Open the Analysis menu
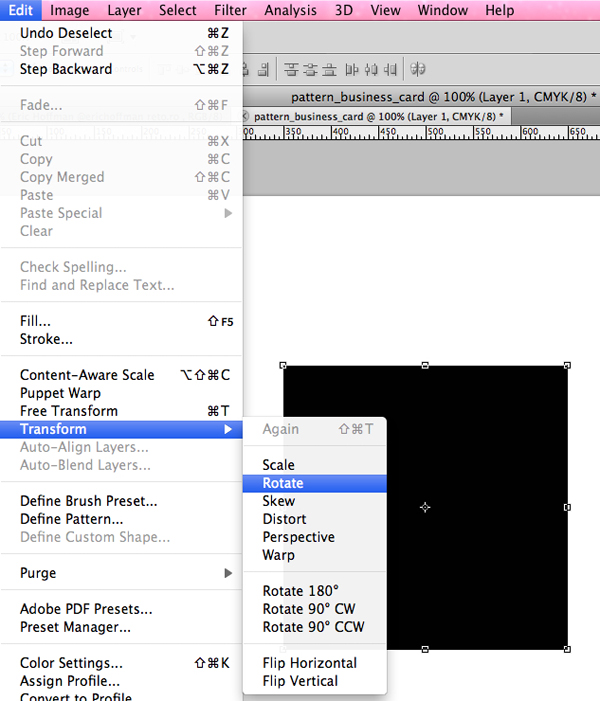 pos(291,10)
